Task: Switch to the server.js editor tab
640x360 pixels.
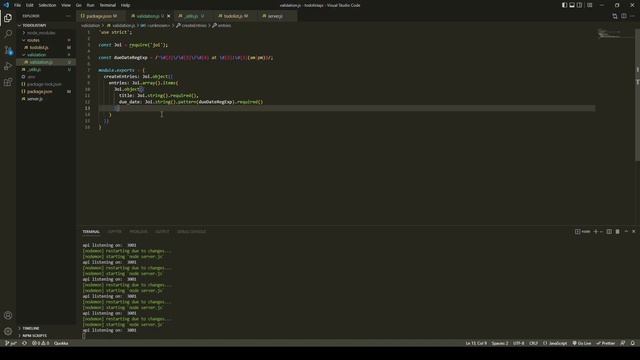Action: click(x=278, y=16)
